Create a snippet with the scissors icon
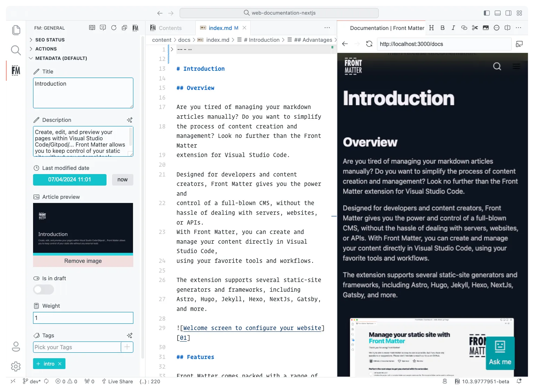Screen dimensions: 534x392 (475, 28)
